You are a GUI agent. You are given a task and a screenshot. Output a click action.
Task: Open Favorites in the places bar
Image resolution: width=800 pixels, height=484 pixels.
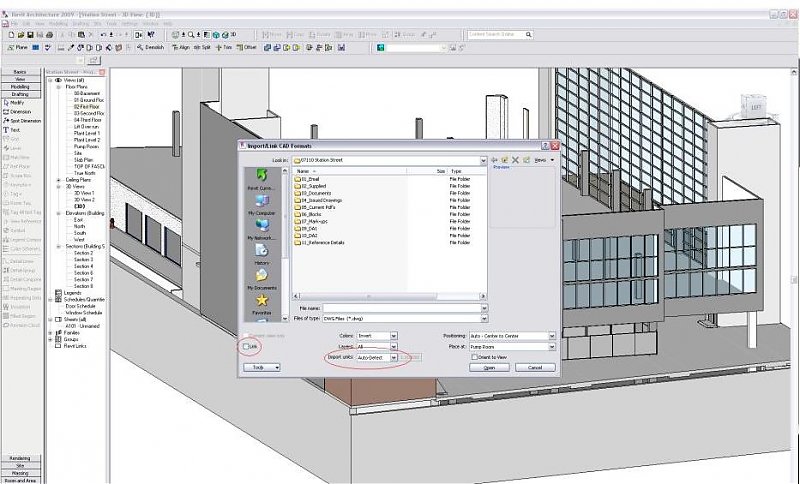coord(261,304)
